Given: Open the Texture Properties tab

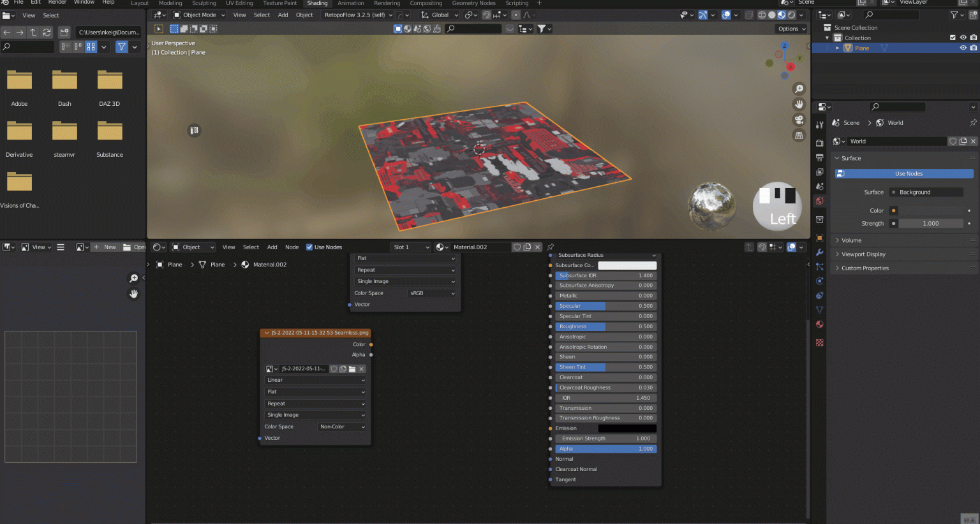Looking at the screenshot, I should [820, 342].
